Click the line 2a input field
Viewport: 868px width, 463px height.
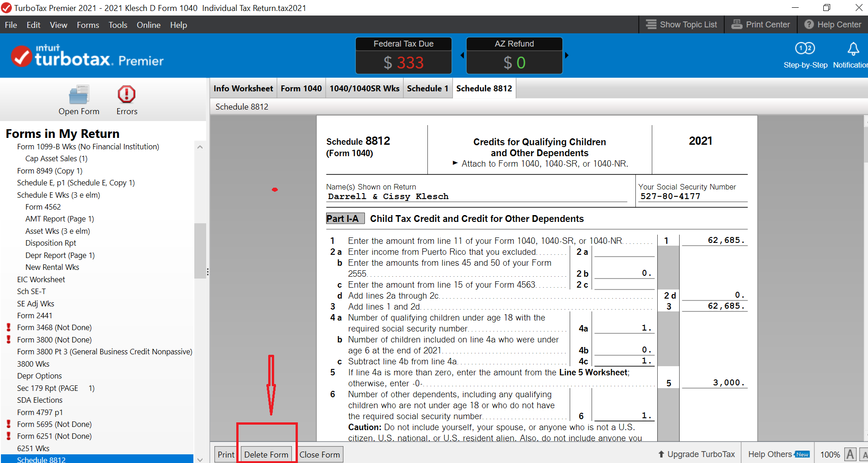click(x=624, y=252)
